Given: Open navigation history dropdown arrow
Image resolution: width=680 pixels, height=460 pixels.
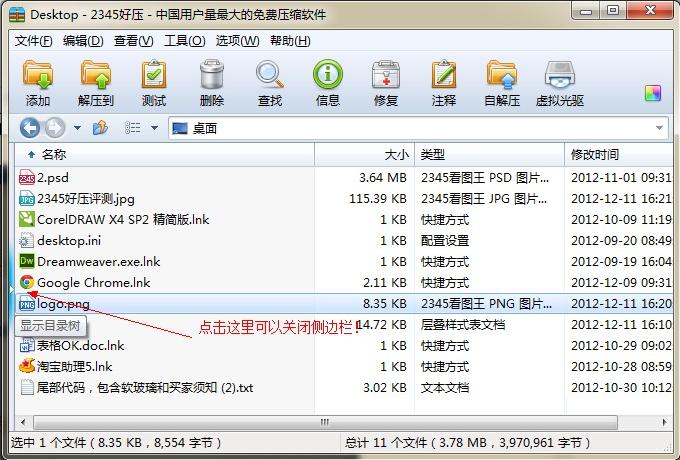Looking at the screenshot, I should tap(77, 128).
